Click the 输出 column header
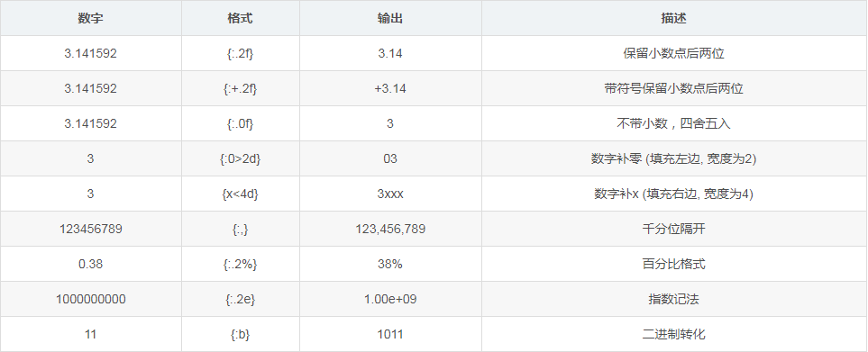Image resolution: width=868 pixels, height=352 pixels. (390, 18)
